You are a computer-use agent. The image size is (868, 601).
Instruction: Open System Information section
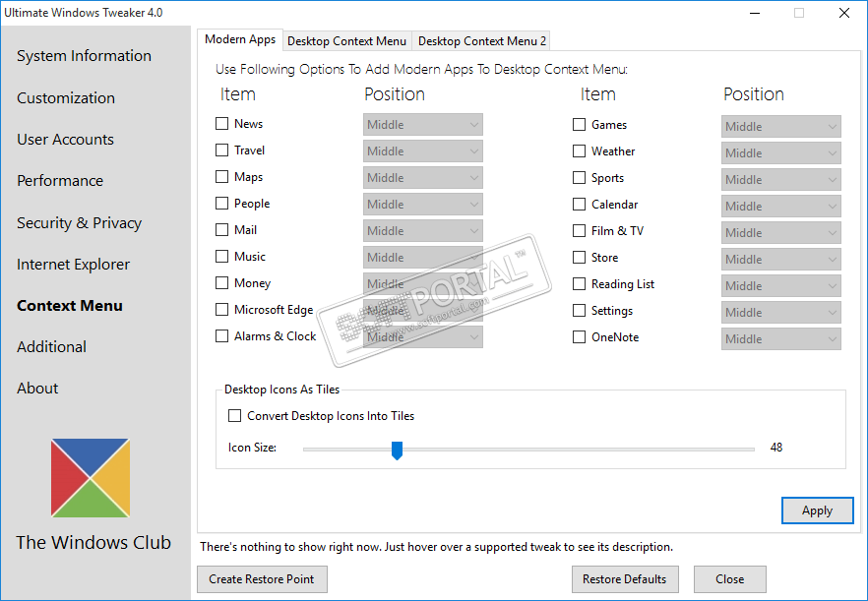tap(85, 56)
